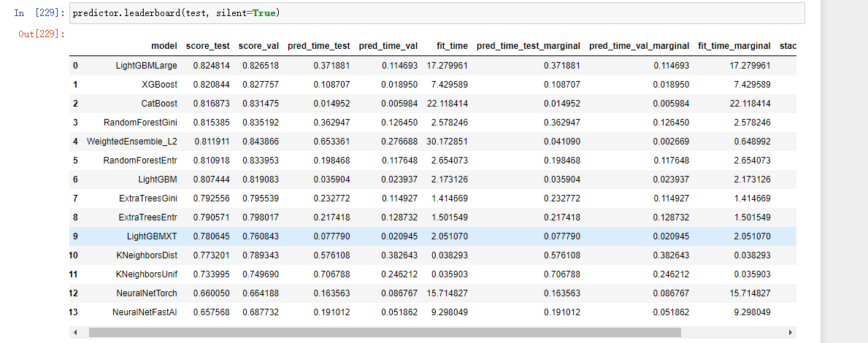Click pred_time_val_marginal value 0.002669
Viewport: 868px width, 343px height.
(x=672, y=142)
